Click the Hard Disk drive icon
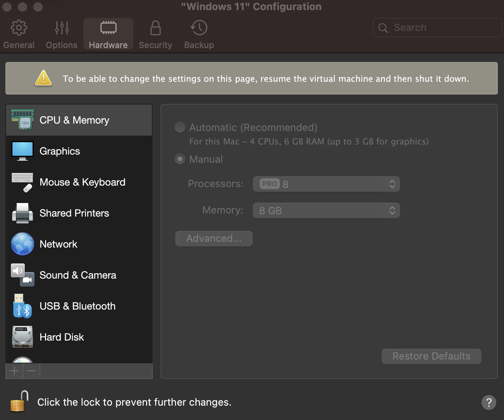The width and height of the screenshot is (504, 420). click(22, 337)
